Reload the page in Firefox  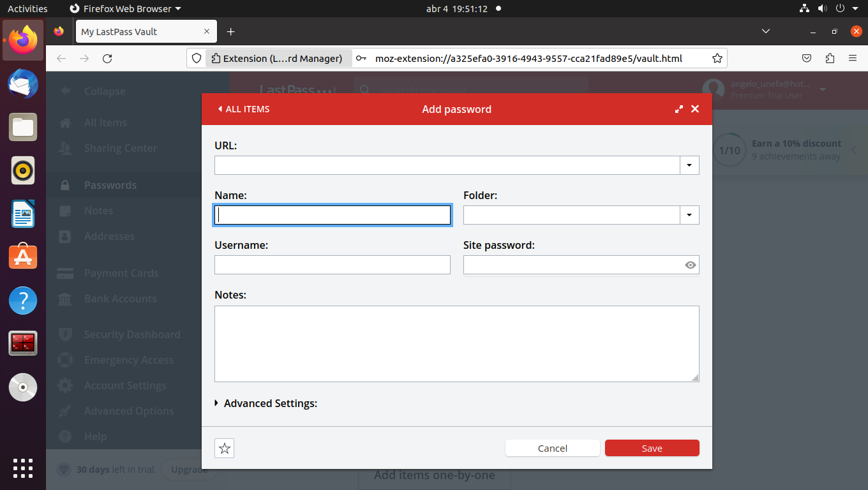coord(107,58)
